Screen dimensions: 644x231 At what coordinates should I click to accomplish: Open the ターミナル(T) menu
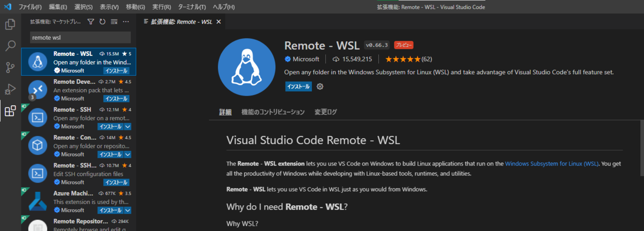192,7
